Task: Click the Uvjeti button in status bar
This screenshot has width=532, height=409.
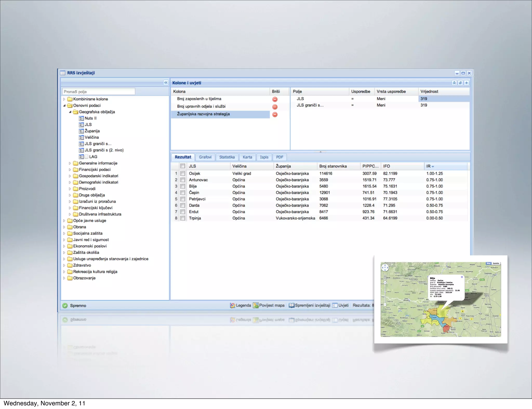Action: coord(341,305)
